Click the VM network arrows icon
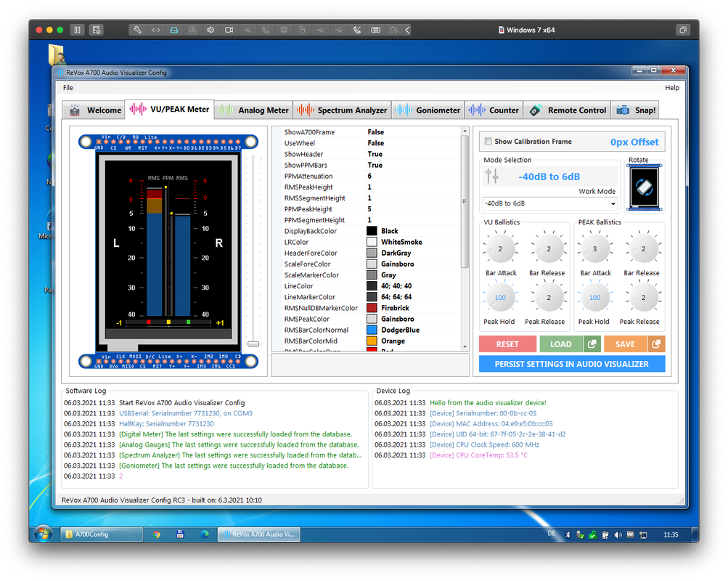This screenshot has width=728, height=581. click(156, 30)
